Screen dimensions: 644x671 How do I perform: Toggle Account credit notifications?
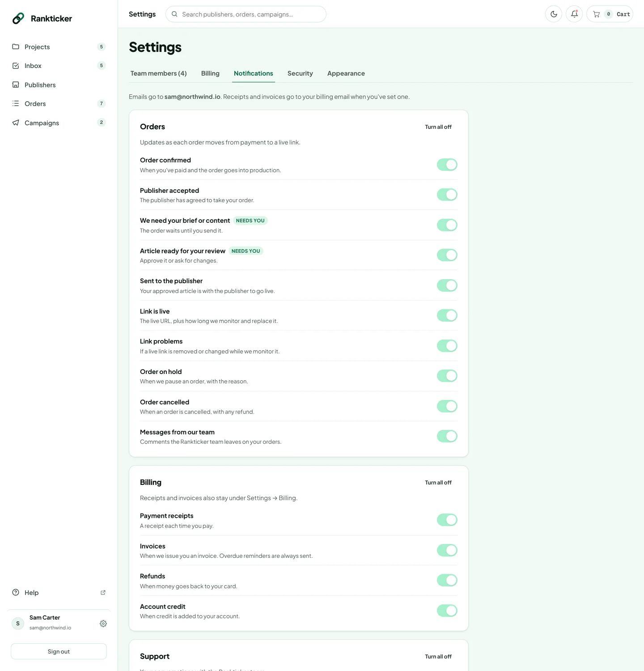pos(447,611)
